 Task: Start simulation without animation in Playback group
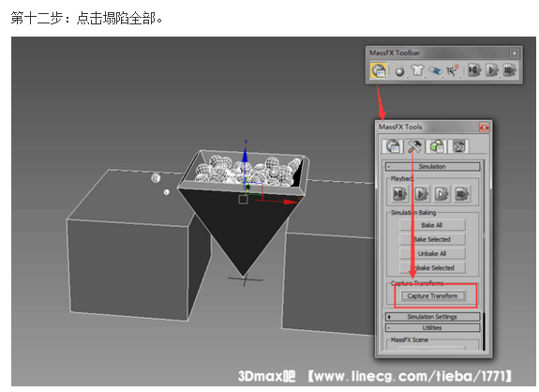(442, 194)
